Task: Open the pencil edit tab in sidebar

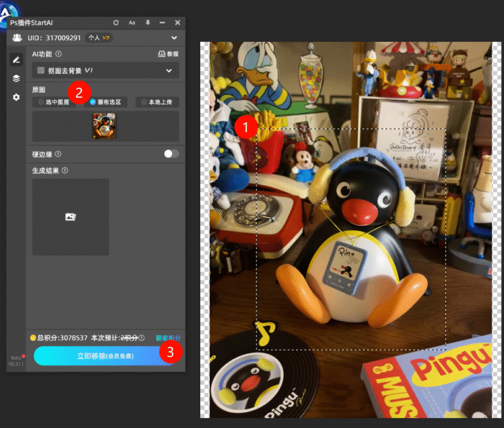Action: tap(16, 60)
